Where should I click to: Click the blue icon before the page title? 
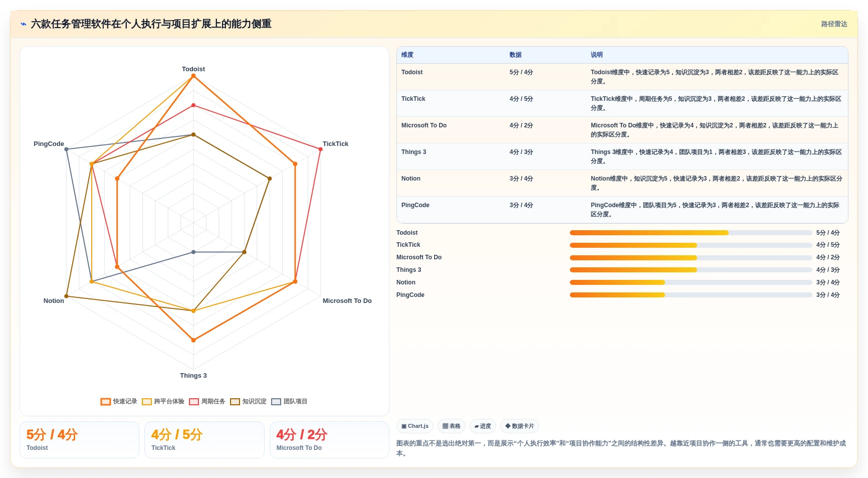pos(24,24)
